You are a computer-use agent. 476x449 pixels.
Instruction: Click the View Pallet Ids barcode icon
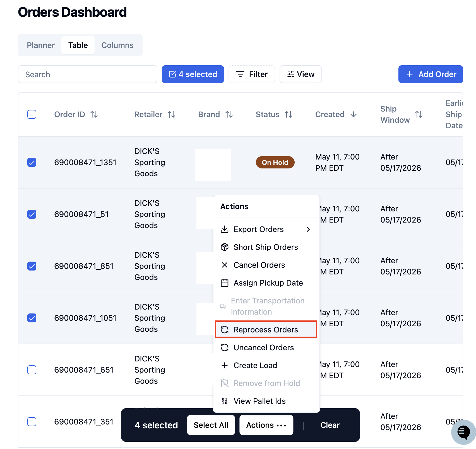coord(225,401)
